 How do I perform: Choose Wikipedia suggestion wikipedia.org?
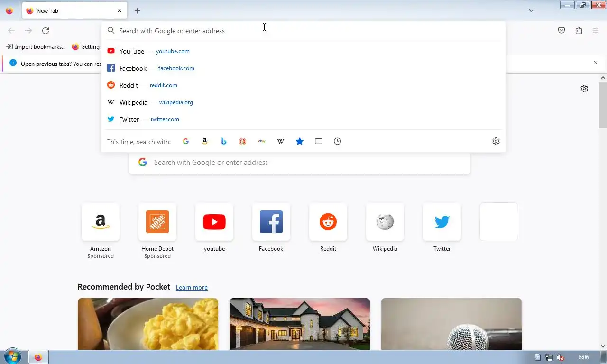coord(303,102)
